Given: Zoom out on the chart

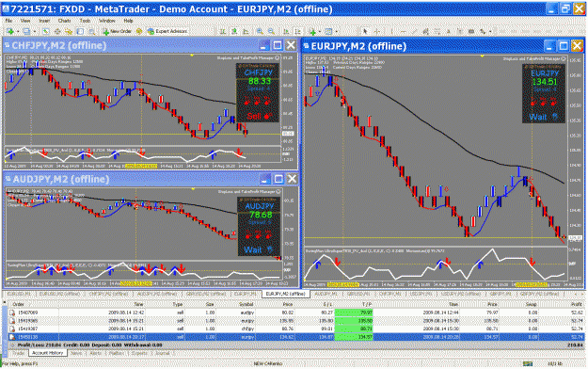Looking at the screenshot, I should click(x=271, y=31).
